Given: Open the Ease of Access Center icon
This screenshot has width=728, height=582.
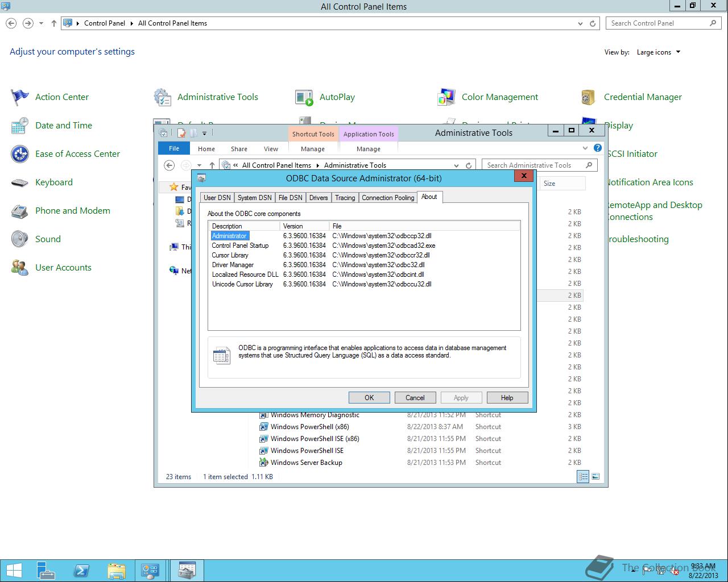Looking at the screenshot, I should click(x=20, y=154).
